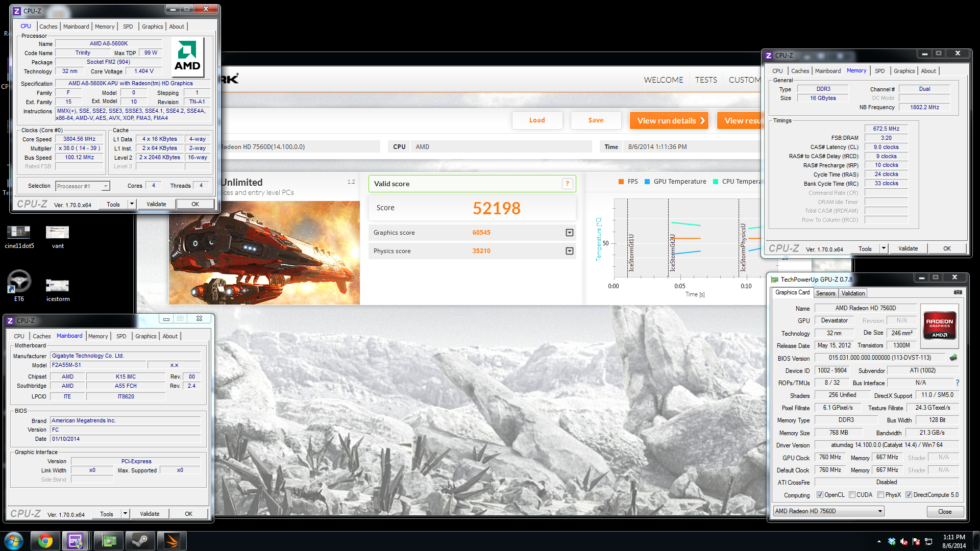Image resolution: width=980 pixels, height=551 pixels.
Task: Expand the Graphics score details
Action: coord(570,233)
